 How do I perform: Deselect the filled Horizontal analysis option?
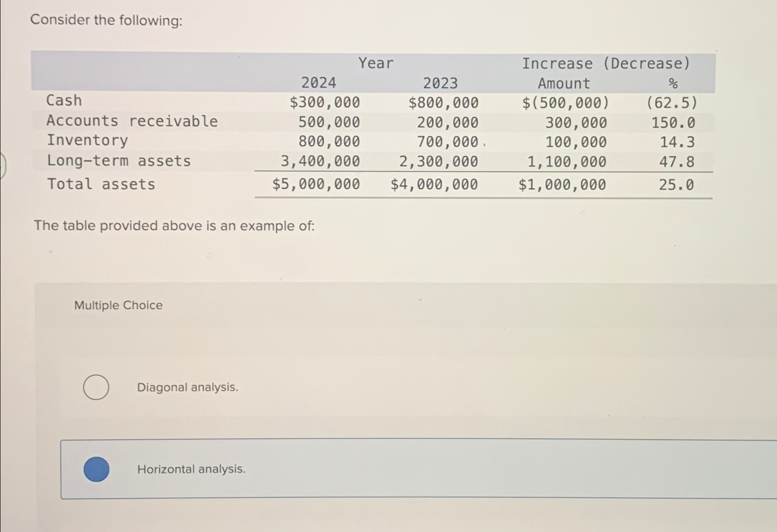point(96,469)
